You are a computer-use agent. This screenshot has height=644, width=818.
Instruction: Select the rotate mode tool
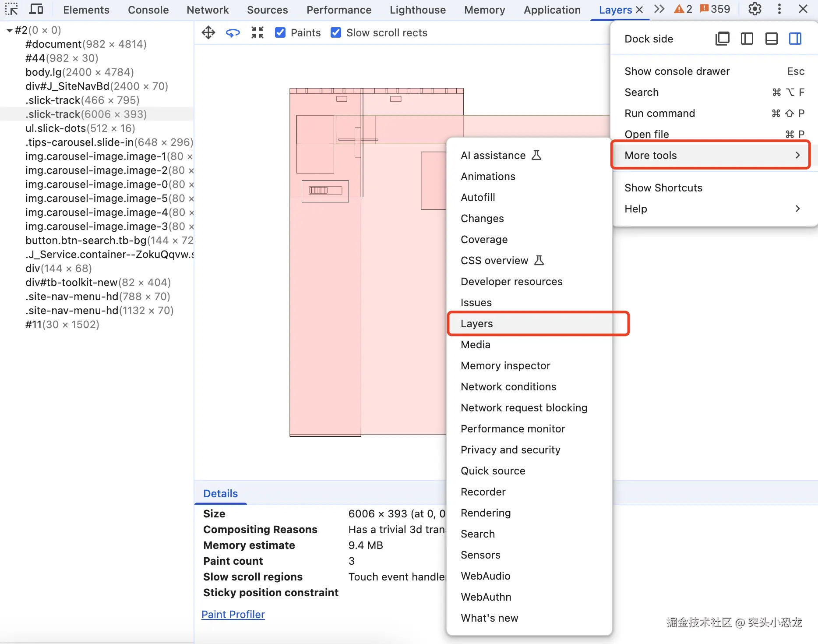tap(233, 32)
